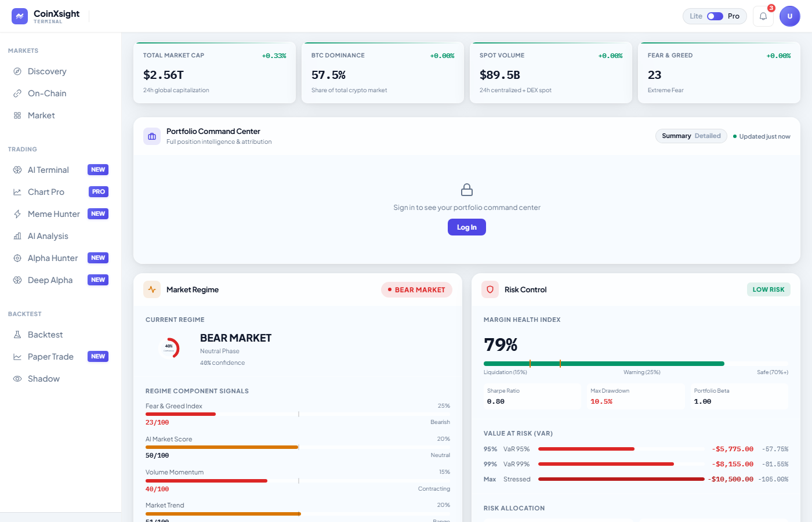The image size is (812, 522).
Task: Click the Log In button
Action: (x=467, y=227)
